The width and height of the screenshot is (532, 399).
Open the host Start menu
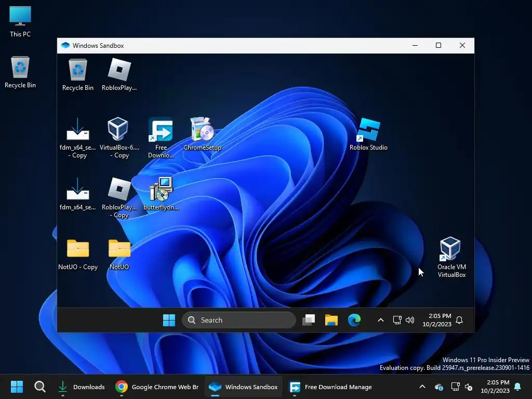pos(17,387)
